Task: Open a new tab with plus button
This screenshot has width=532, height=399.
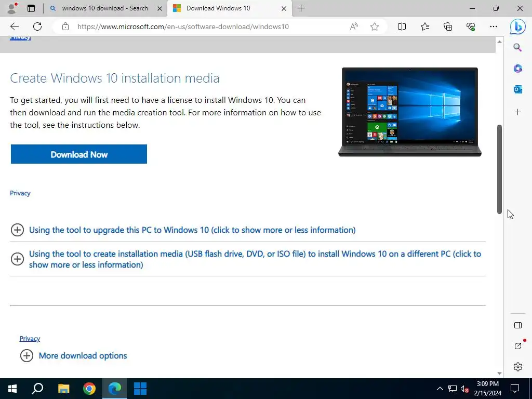Action: (x=301, y=8)
